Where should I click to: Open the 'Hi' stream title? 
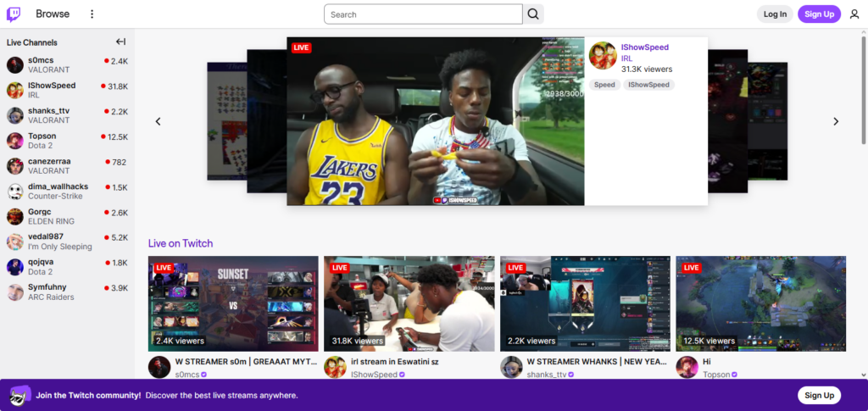[707, 362]
